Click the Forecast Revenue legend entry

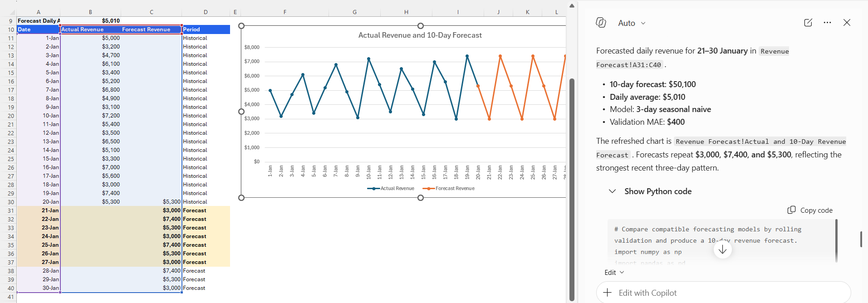point(448,188)
